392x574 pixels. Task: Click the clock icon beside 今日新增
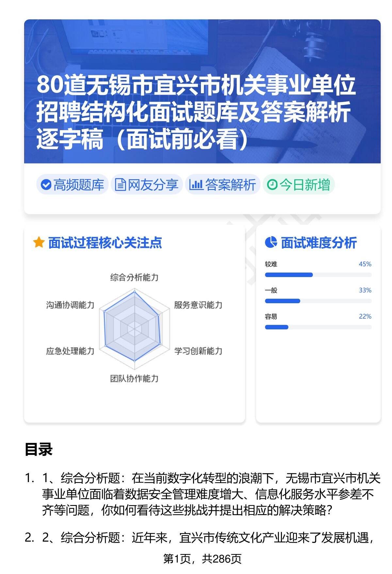coord(272,185)
